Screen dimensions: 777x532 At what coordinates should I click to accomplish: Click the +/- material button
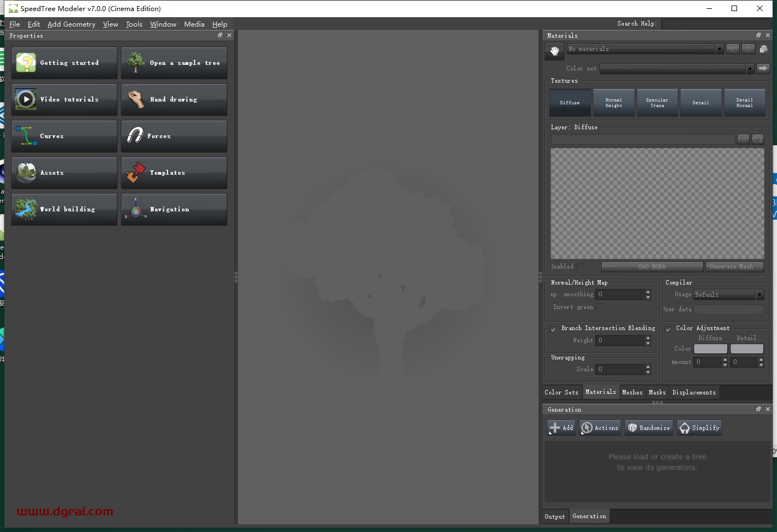click(x=733, y=49)
